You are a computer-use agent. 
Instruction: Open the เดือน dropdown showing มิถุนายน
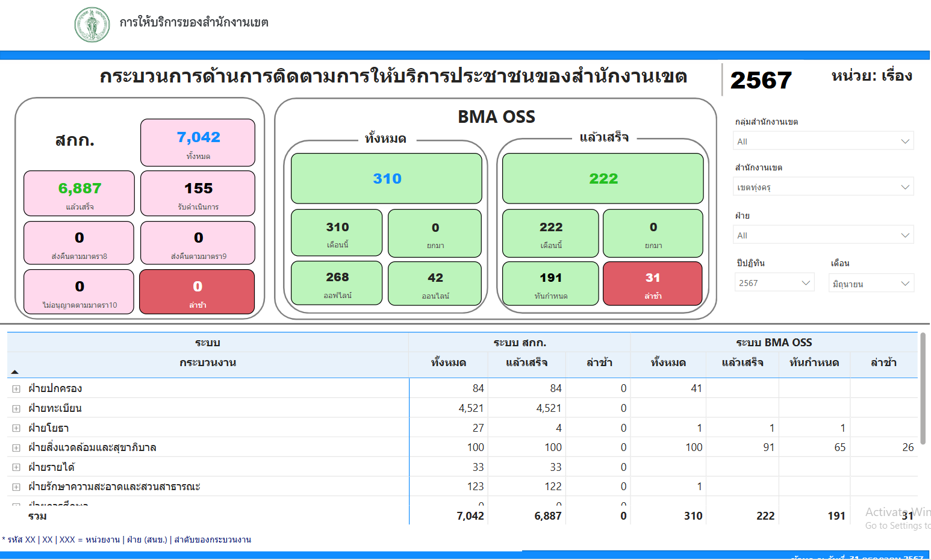871,284
